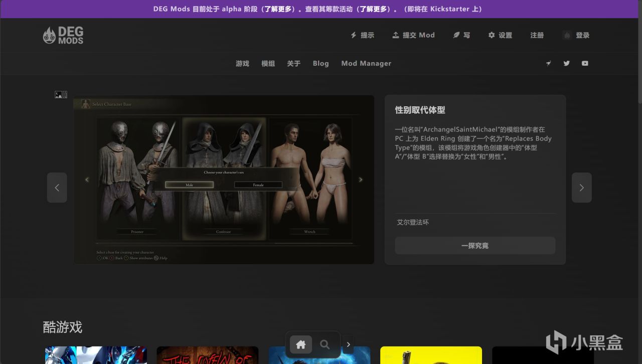Select the 游戏 games menu item
The image size is (642, 364).
tap(242, 63)
